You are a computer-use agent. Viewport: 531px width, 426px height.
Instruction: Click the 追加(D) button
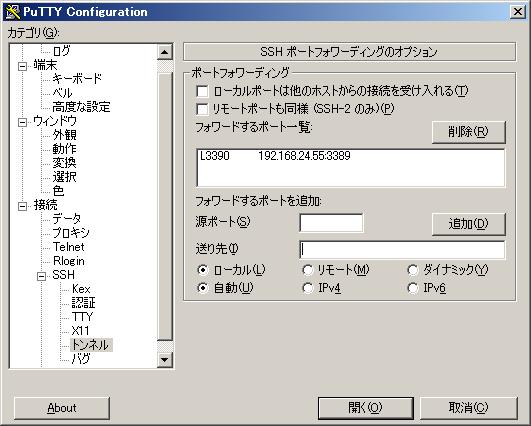(469, 224)
